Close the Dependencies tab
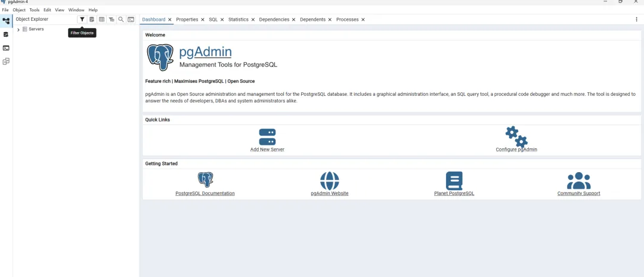 click(x=293, y=19)
